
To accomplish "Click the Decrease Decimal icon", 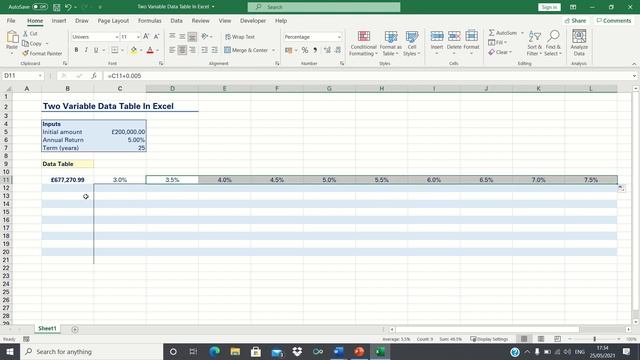I will tap(338, 50).
